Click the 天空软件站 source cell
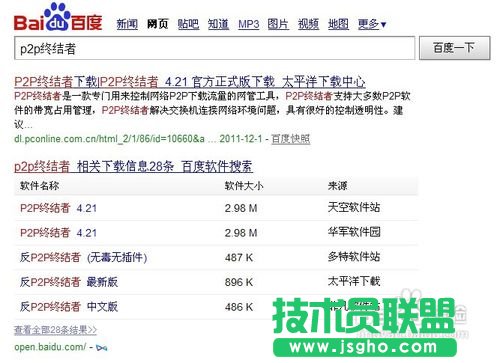Screen dimensions: 500x363 click(x=354, y=207)
